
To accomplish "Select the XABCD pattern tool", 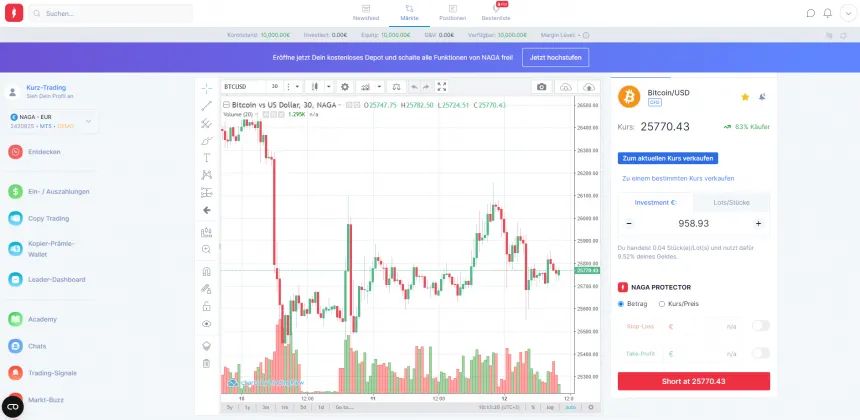I will 207,175.
